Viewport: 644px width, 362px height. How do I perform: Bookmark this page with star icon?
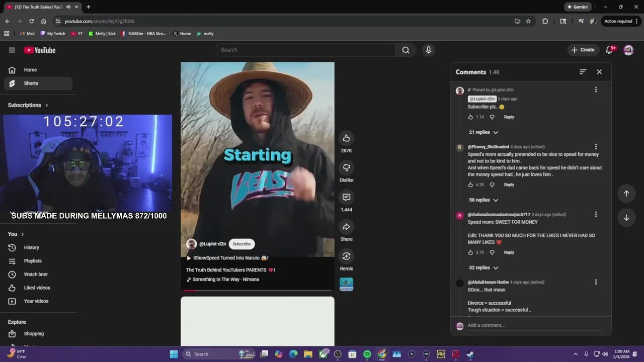(528, 21)
